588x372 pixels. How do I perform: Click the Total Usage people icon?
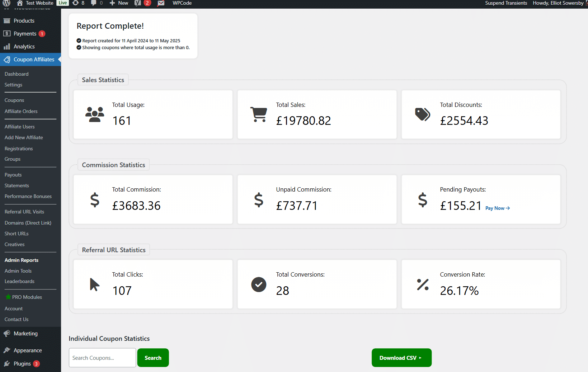point(95,114)
